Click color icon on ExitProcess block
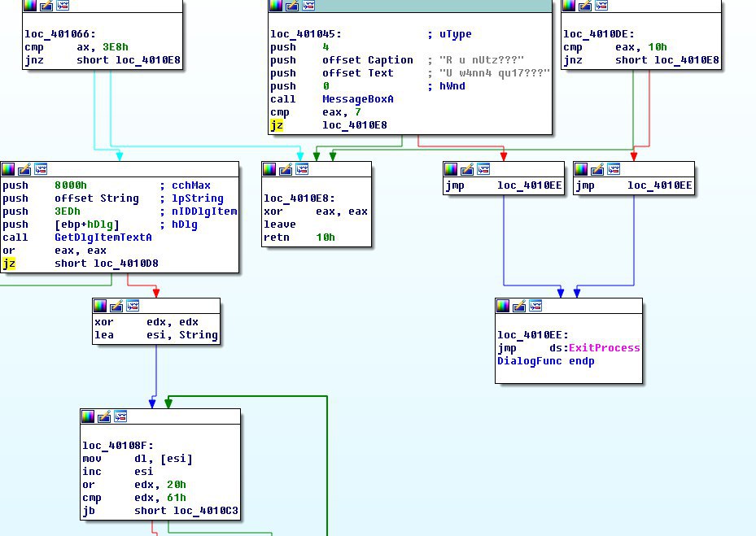Image resolution: width=756 pixels, height=536 pixels. [503, 306]
